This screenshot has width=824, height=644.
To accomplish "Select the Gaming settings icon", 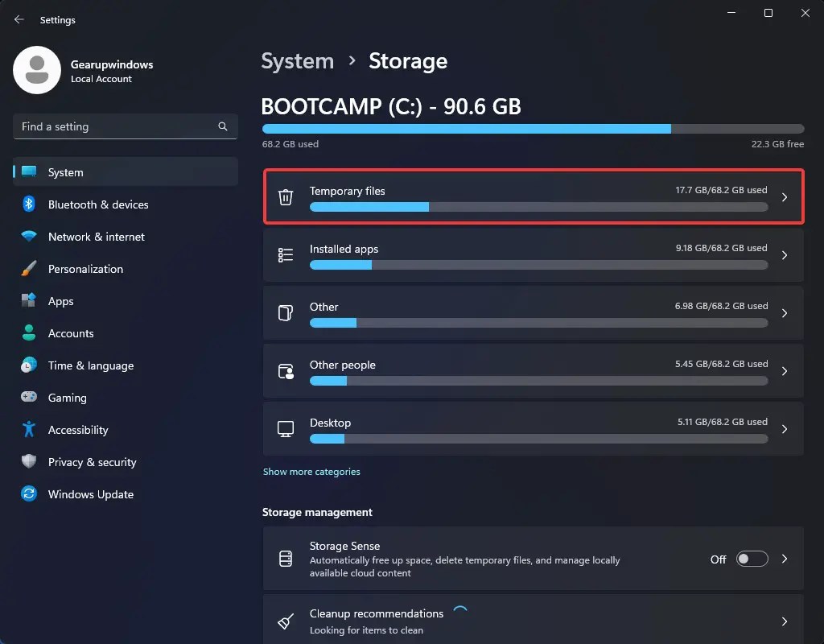I will click(x=29, y=398).
